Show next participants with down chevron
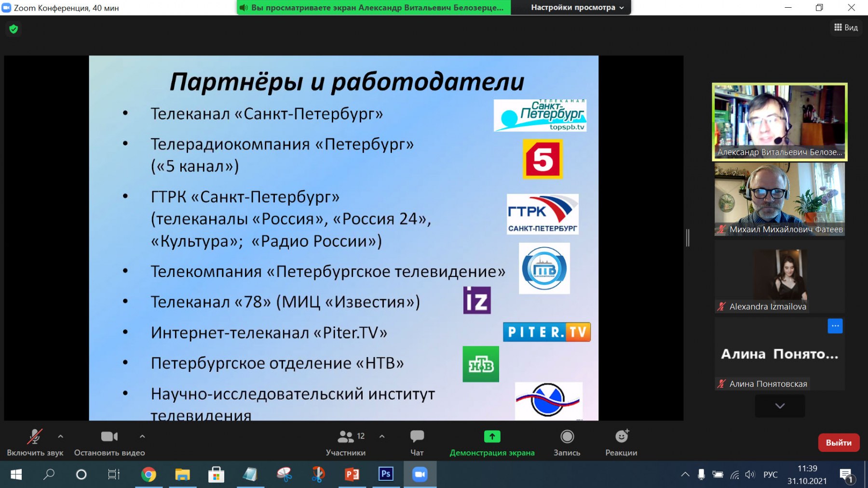This screenshot has height=488, width=868. coord(780,406)
